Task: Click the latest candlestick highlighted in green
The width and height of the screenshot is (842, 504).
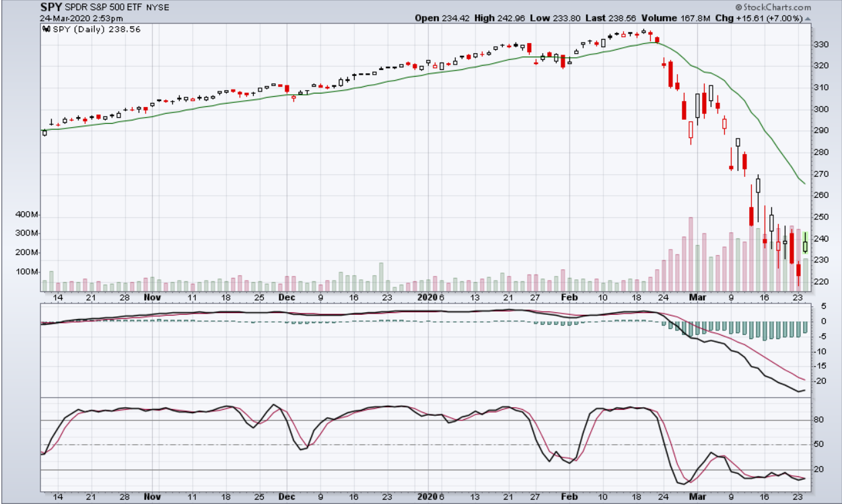Action: click(805, 243)
